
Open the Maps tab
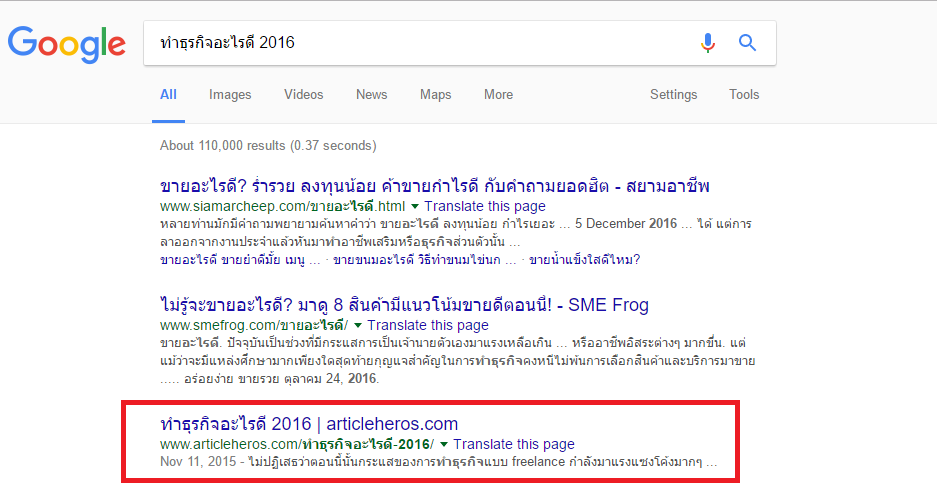click(x=436, y=94)
